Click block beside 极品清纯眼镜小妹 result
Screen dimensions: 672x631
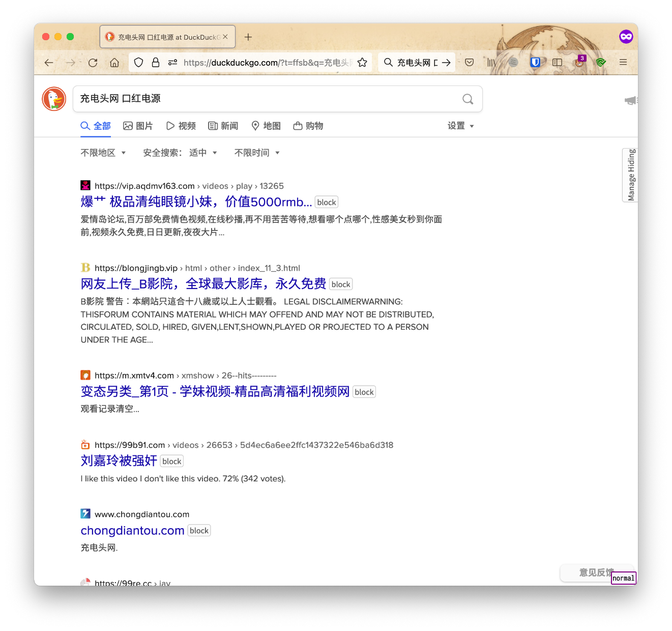[x=327, y=203]
